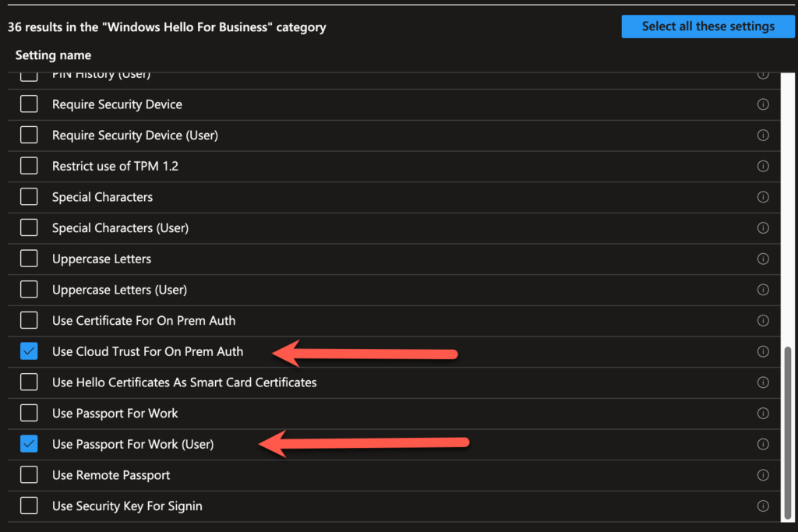This screenshot has width=798, height=532.
Task: Show info for Use Hello Certificates As Smart Card Certificates
Action: point(763,382)
